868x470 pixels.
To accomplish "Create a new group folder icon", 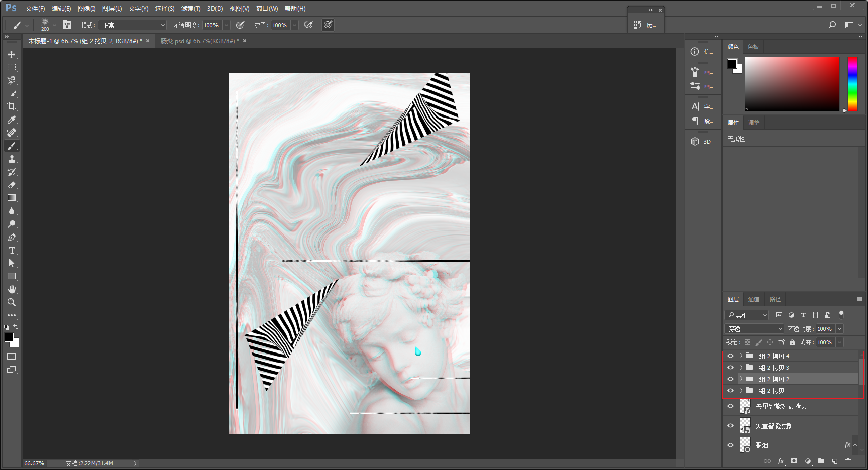I will pos(821,461).
